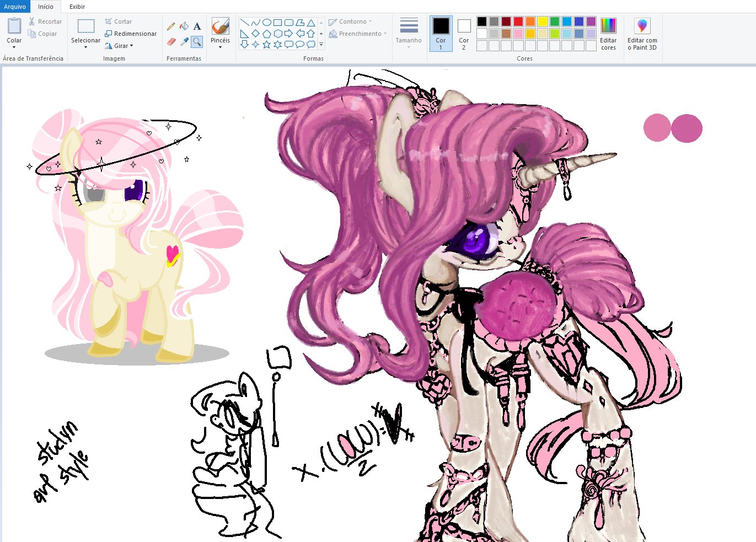Click the Pincéis brush icon
The height and width of the screenshot is (542, 756).
tap(220, 26)
